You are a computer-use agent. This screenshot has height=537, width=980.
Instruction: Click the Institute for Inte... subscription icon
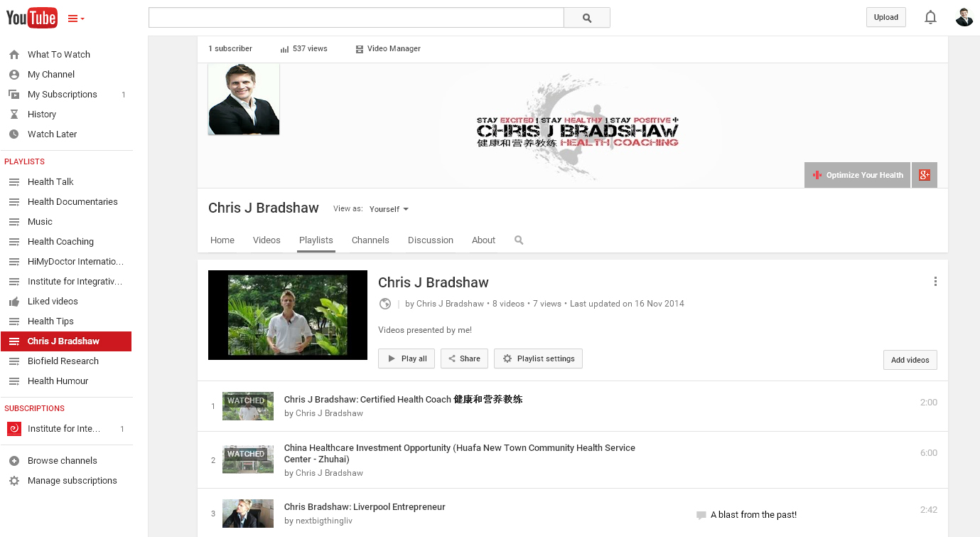pos(14,428)
